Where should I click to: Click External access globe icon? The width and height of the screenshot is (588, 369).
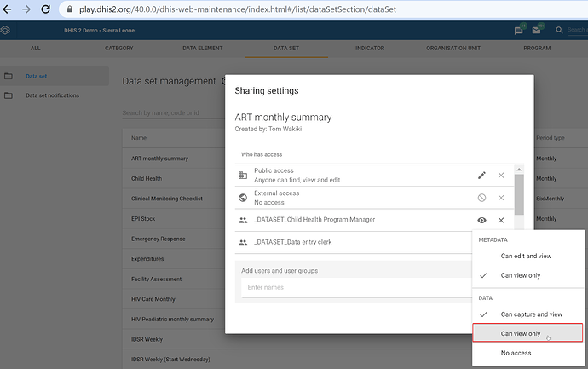tap(243, 198)
